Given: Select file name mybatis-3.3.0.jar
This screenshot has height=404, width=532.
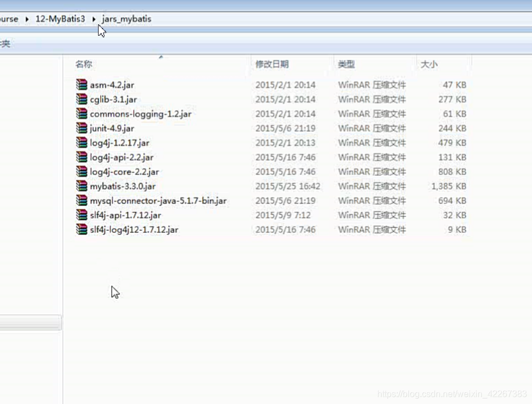Looking at the screenshot, I should (122, 186).
